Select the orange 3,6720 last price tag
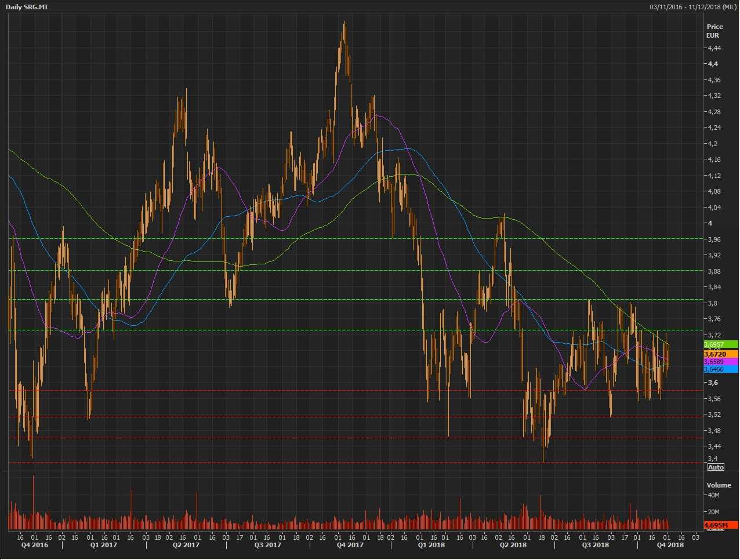This screenshot has width=740, height=560. click(720, 354)
